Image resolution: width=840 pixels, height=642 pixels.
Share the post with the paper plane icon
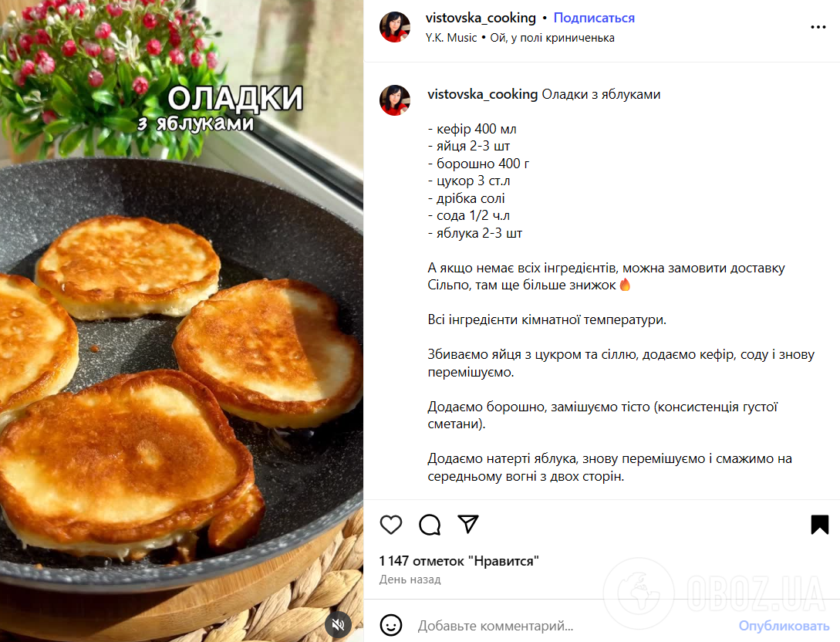[x=467, y=524]
